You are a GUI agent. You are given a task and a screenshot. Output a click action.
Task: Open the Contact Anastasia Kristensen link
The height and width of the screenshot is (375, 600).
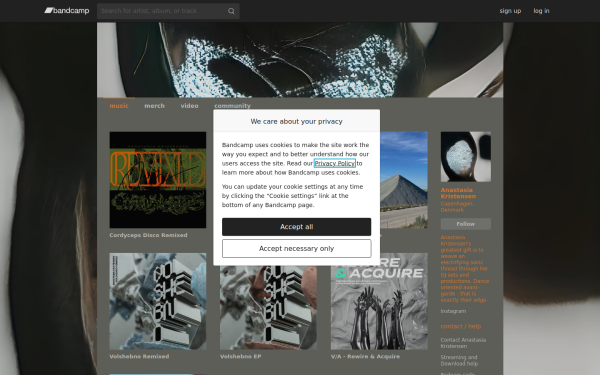coord(463,343)
